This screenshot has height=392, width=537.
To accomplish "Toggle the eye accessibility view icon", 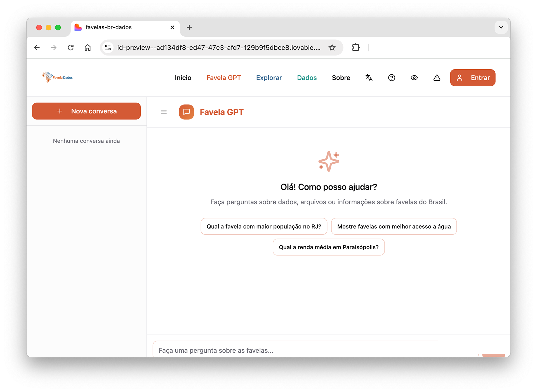I will pos(414,78).
